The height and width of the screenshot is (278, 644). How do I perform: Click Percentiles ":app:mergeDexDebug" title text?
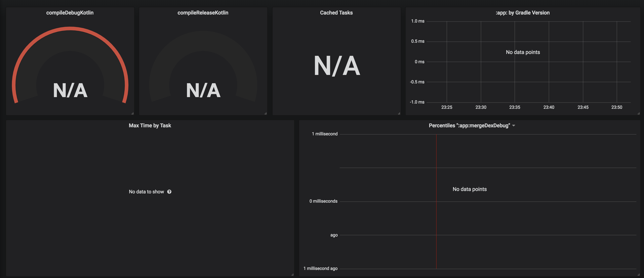pyautogui.click(x=469, y=126)
